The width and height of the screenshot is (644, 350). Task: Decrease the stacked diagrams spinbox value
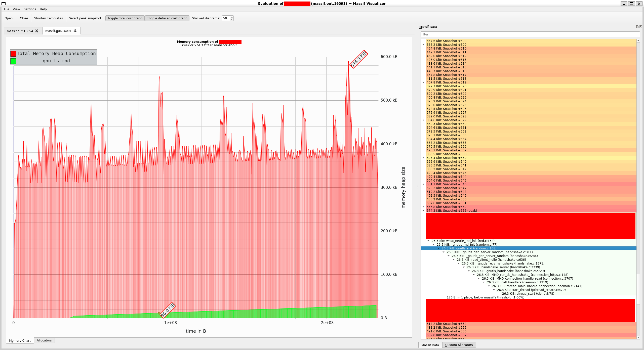click(x=232, y=19)
